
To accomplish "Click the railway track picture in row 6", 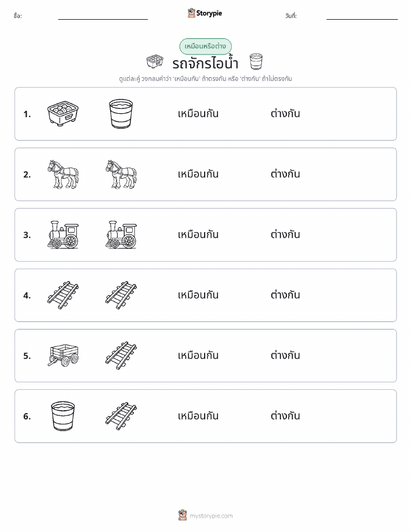I will click(121, 416).
